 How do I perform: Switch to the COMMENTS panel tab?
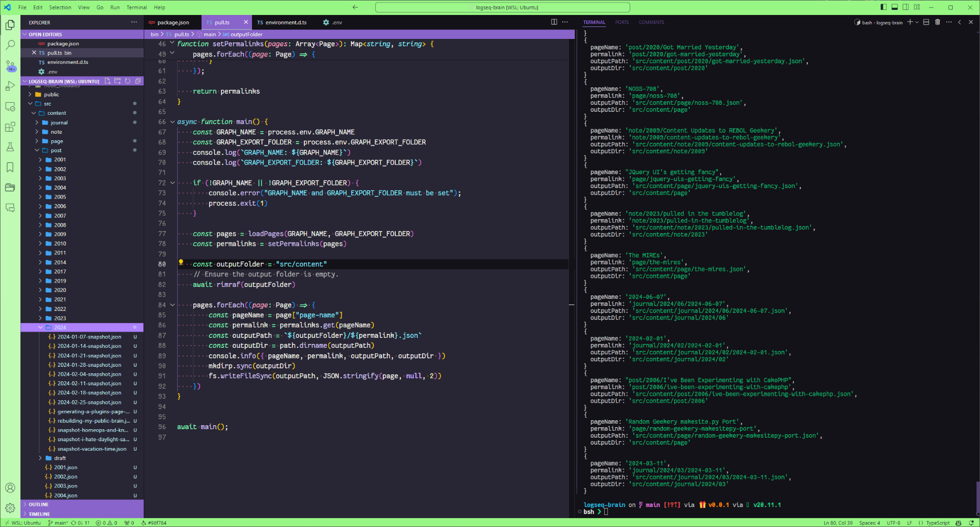[651, 22]
